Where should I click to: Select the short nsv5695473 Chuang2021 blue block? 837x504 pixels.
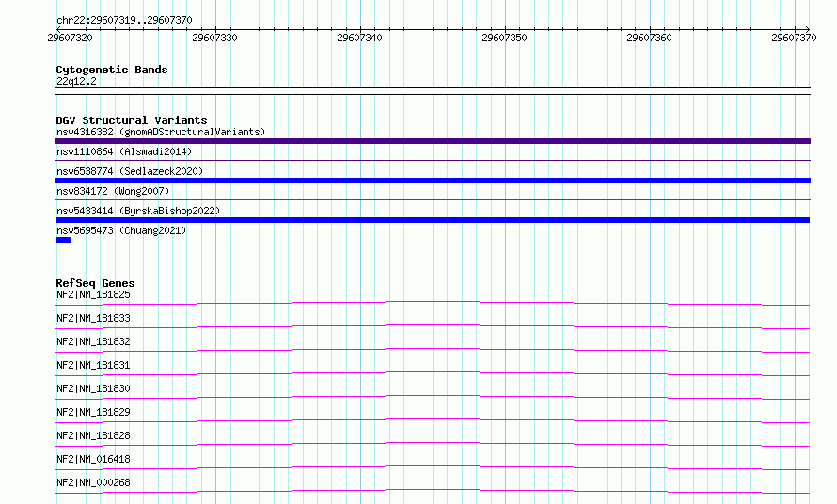point(64,240)
